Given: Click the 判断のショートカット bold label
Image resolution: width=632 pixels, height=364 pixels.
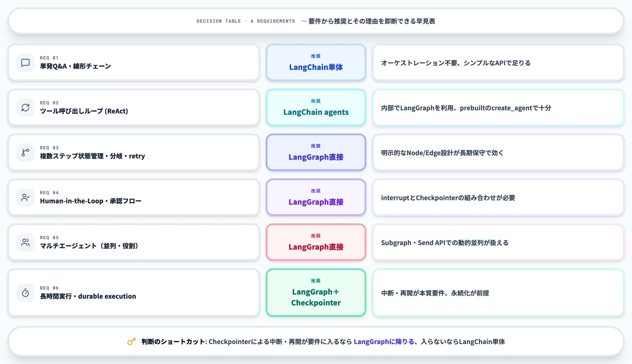Looking at the screenshot, I should point(173,342).
